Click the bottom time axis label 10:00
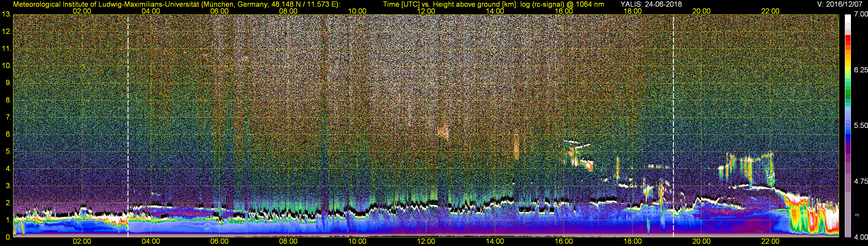Image resolution: width=868 pixels, height=246 pixels. (357, 242)
